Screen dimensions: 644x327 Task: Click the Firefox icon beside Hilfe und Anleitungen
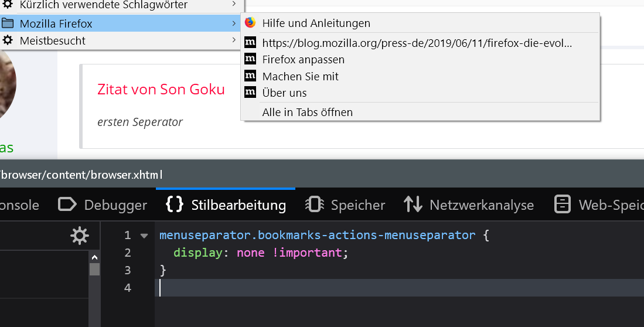coord(250,23)
